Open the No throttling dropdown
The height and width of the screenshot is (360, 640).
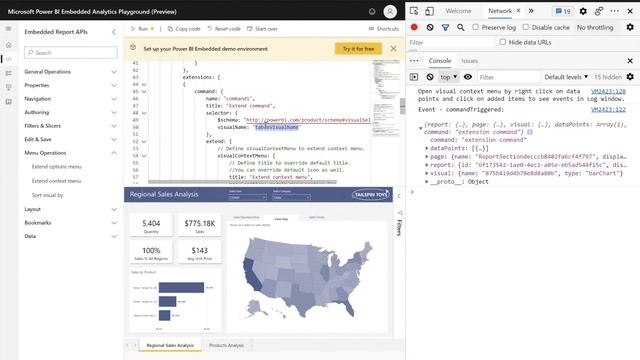pos(595,27)
